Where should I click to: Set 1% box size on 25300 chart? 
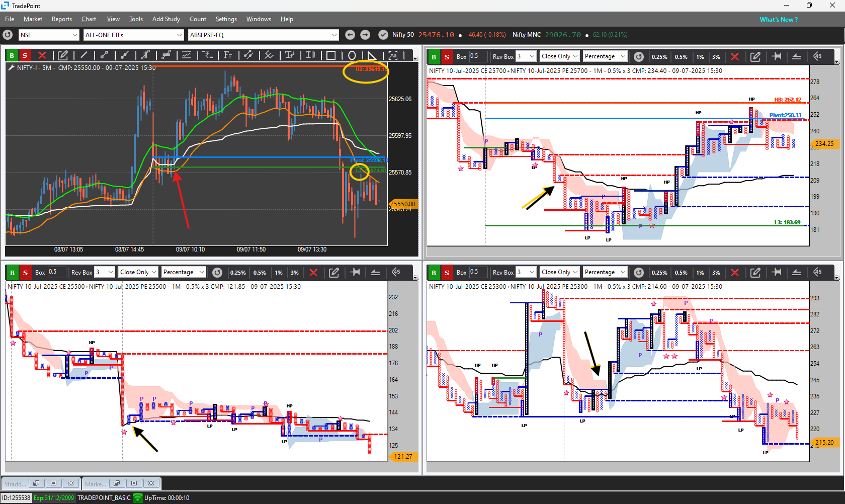click(700, 272)
